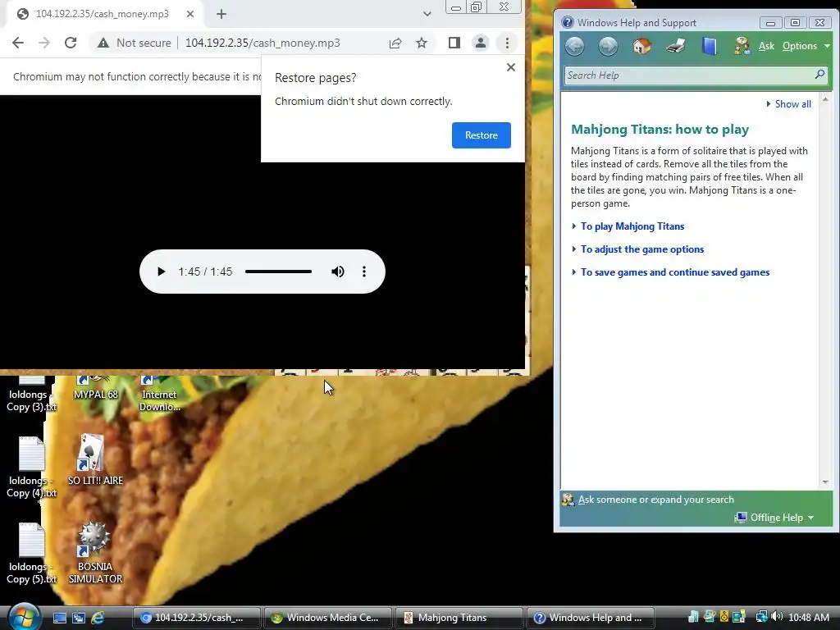Click the Chromium address bar URL
Viewport: 840px width, 630px height.
click(262, 43)
